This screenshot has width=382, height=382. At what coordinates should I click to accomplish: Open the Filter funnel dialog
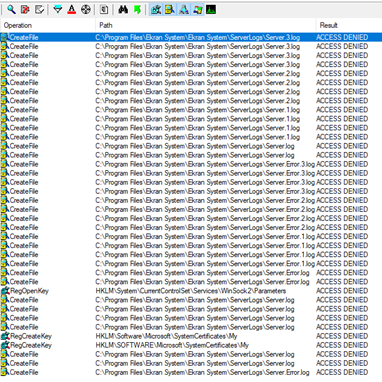(58, 10)
